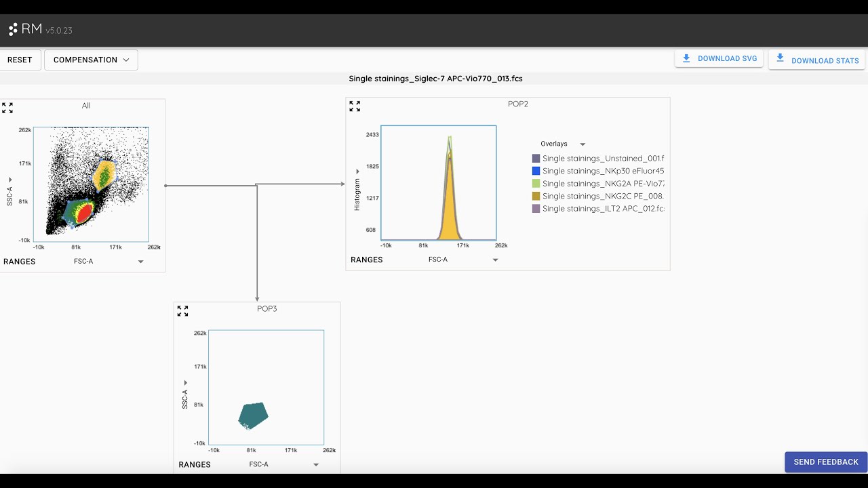This screenshot has width=868, height=488.
Task: Click RANGES in POP2 plot
Action: (x=367, y=260)
